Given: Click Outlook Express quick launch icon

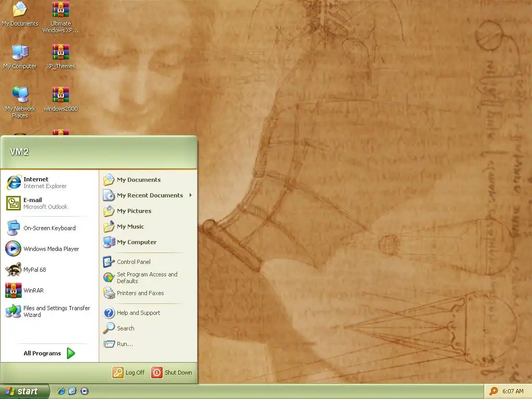Looking at the screenshot, I should point(73,391).
